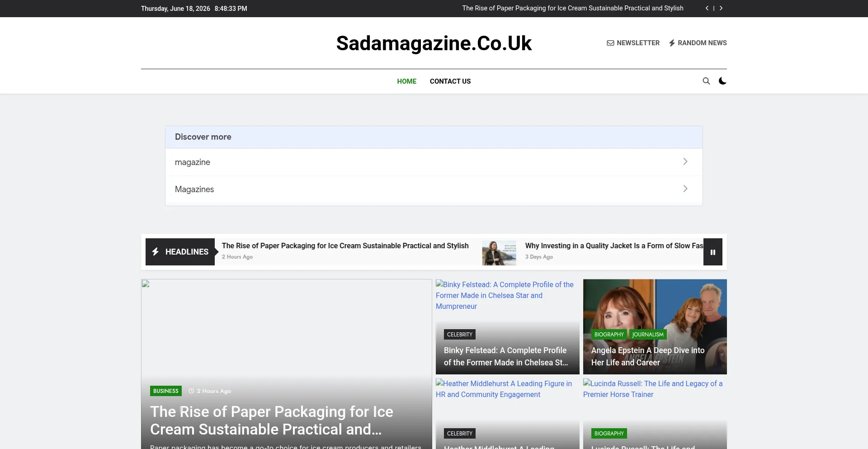The width and height of the screenshot is (868, 449).
Task: Click the Headlines lightning bolt icon
Action: (156, 251)
